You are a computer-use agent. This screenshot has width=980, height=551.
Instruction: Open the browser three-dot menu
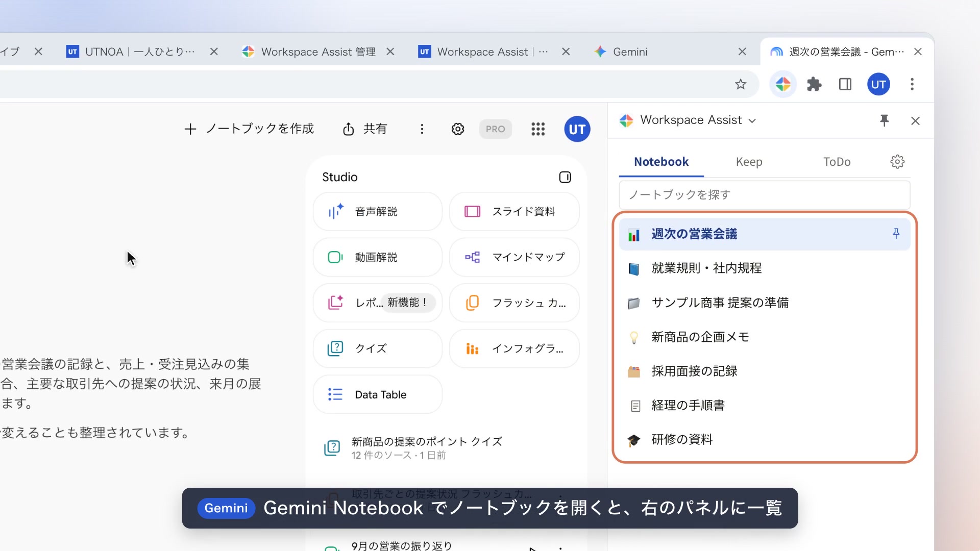click(912, 84)
